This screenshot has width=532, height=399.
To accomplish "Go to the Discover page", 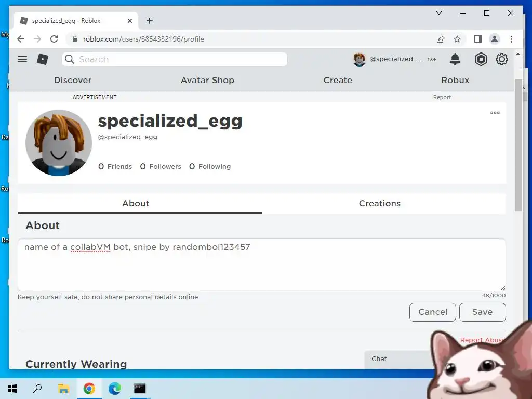I will coord(73,80).
